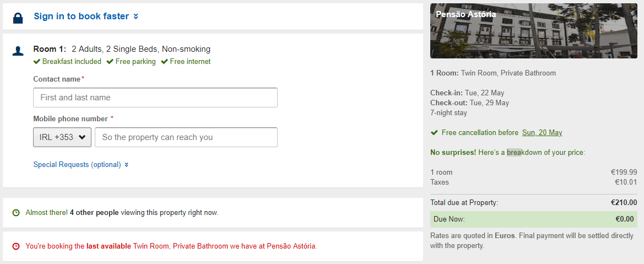Screen dimensions: 644x264
Task: Click the Free cancellation checkmark icon
Action: 435,132
